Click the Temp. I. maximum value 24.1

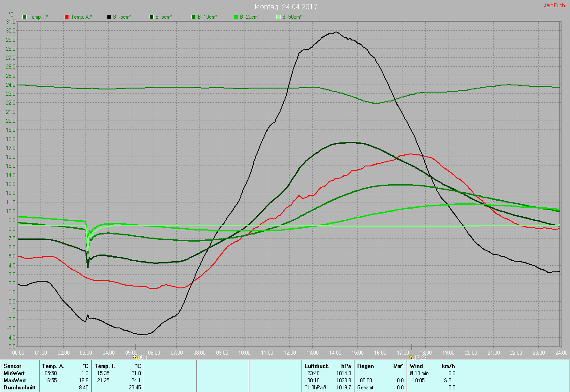click(x=136, y=380)
